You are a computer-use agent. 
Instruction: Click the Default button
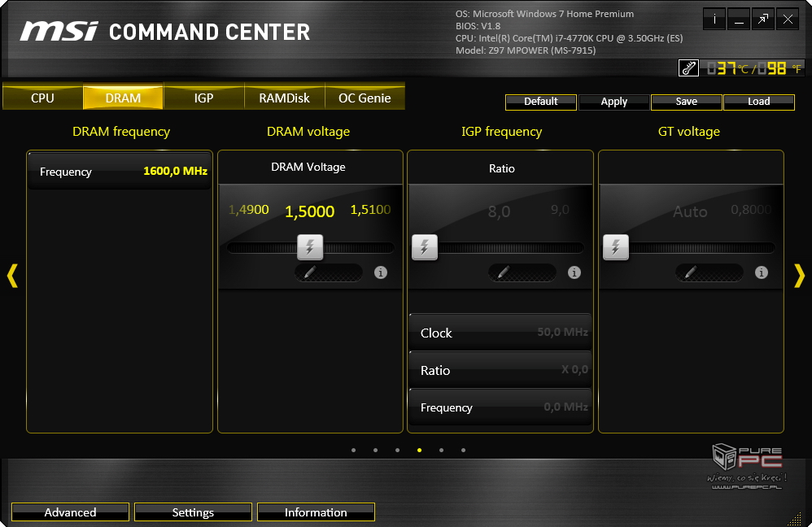coord(540,102)
